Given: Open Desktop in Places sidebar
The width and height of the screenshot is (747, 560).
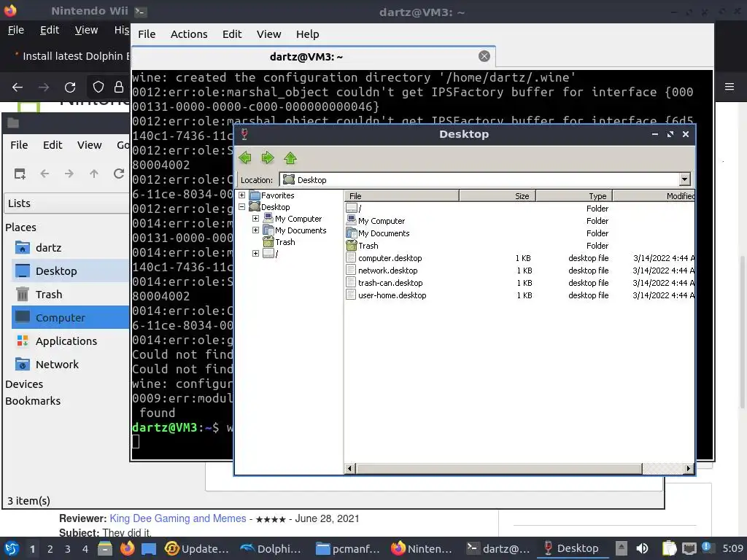Looking at the screenshot, I should 69,271.
